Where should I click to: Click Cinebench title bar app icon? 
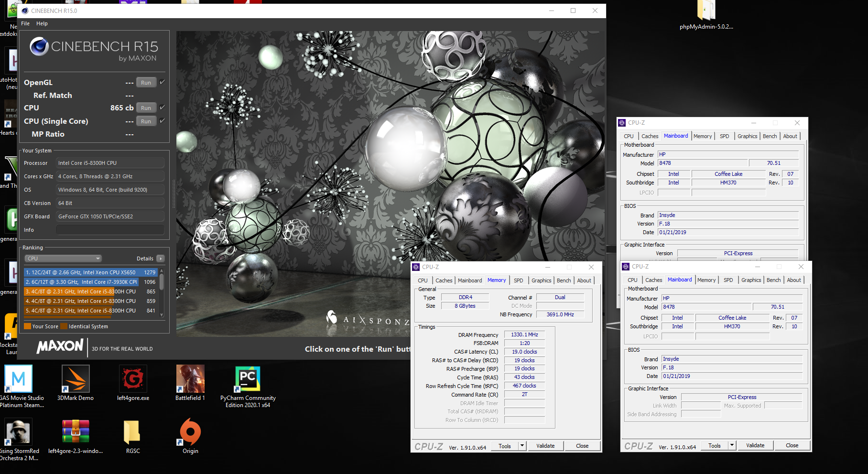(24, 11)
